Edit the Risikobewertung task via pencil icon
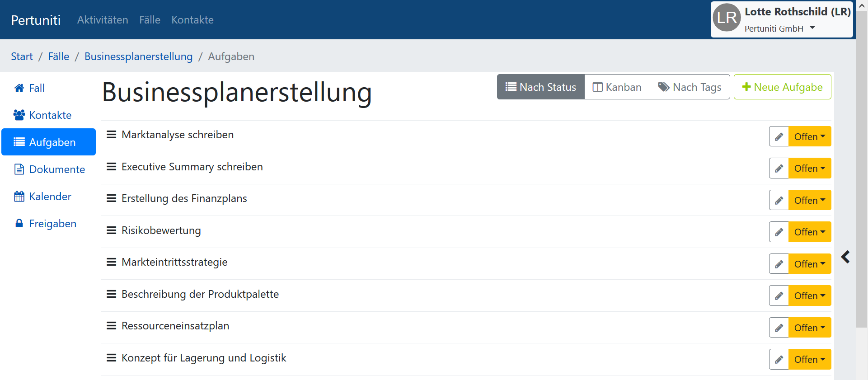Image resolution: width=868 pixels, height=380 pixels. coord(779,232)
